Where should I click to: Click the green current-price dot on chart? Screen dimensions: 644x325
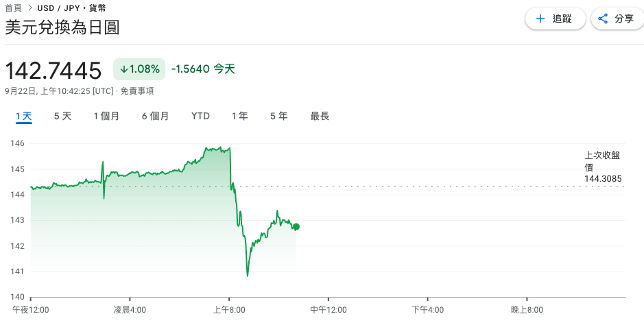point(296,226)
